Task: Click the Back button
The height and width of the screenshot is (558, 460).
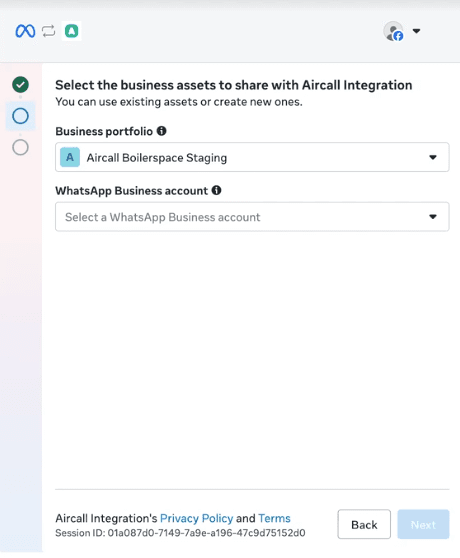Action: click(364, 525)
